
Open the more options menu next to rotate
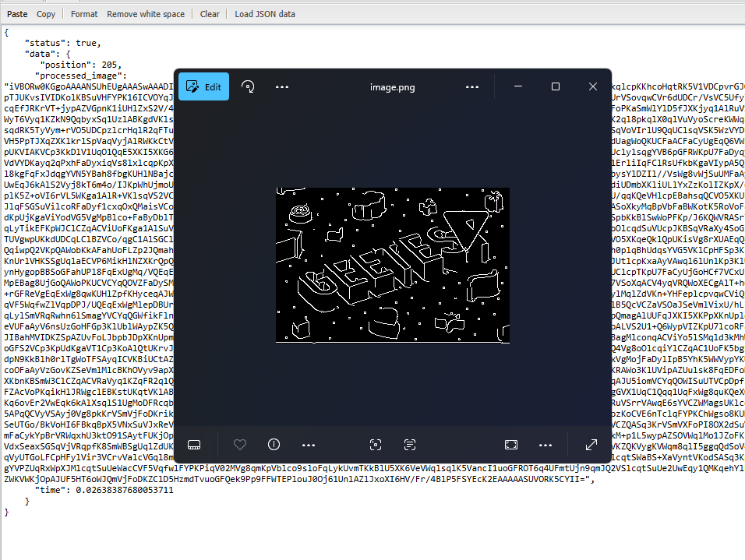click(281, 86)
